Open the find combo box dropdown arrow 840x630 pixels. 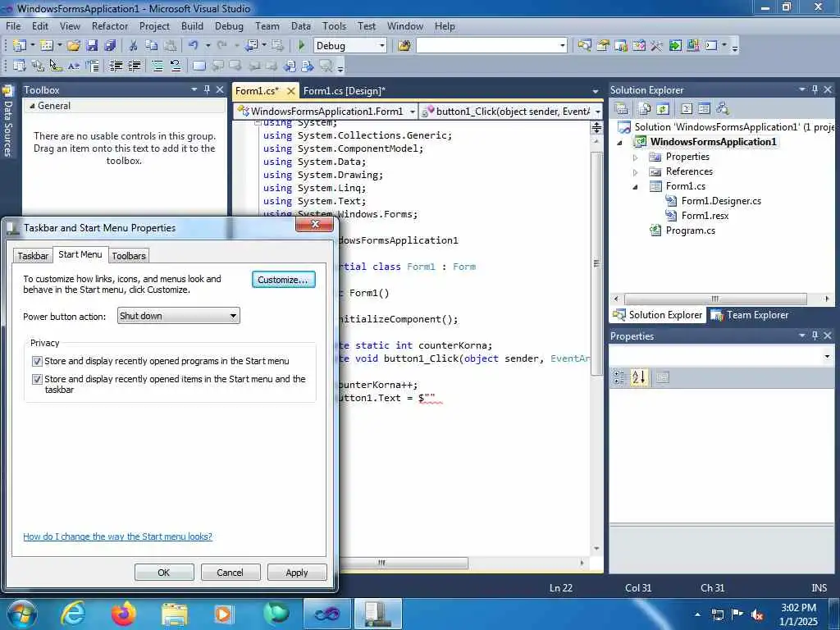point(563,46)
